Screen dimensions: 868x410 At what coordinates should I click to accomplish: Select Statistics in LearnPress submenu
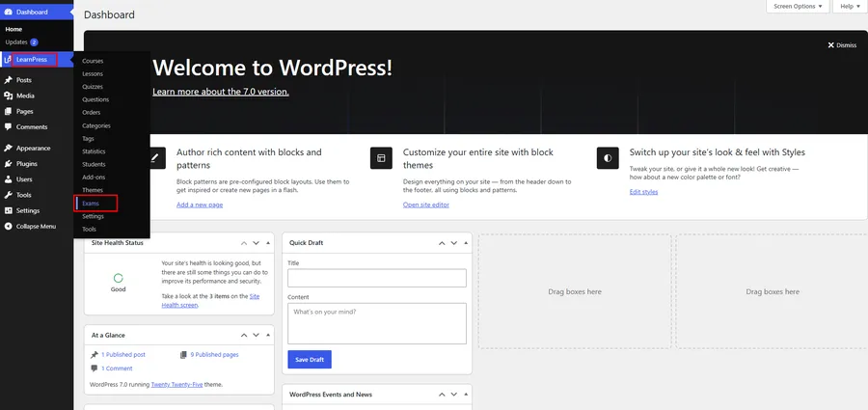coord(94,151)
